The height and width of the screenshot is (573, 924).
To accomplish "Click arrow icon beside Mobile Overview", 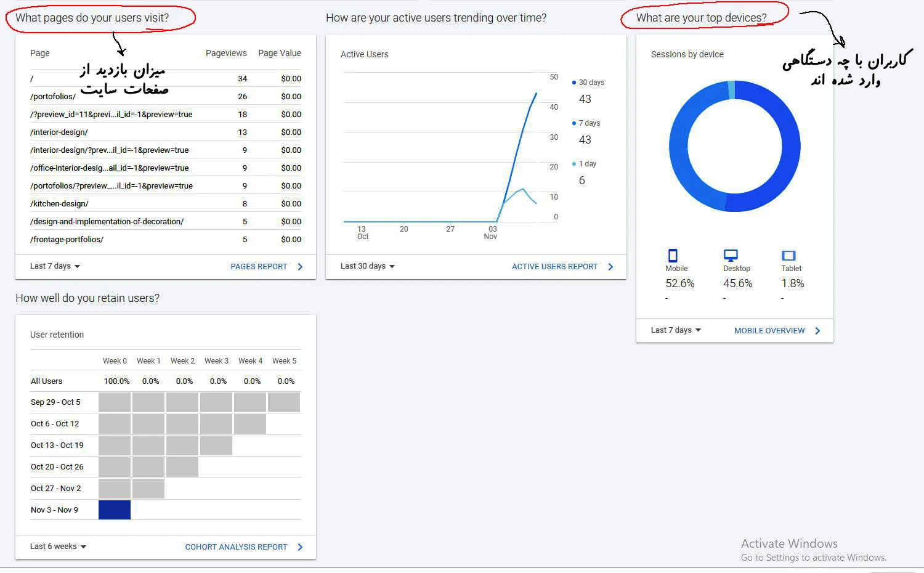I will [817, 331].
